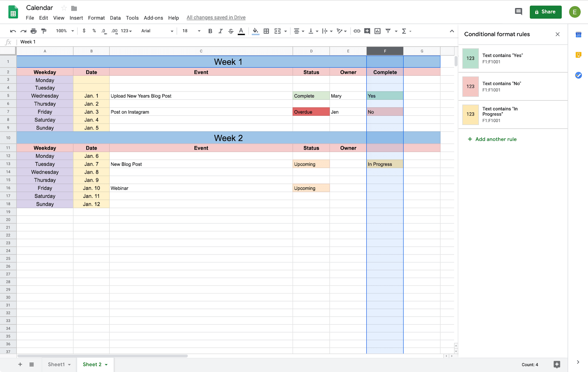Select column F header

tap(385, 51)
